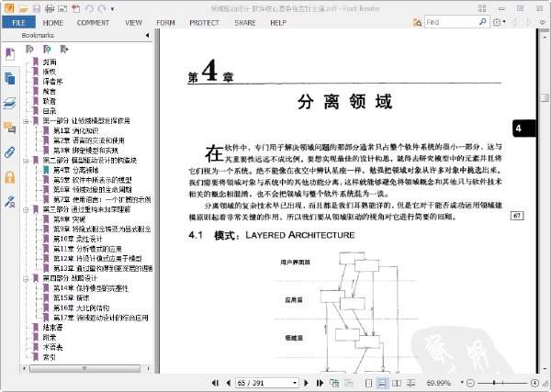Open the Bookmarks panel sidebar icon
The width and height of the screenshot is (551, 392).
10,54
